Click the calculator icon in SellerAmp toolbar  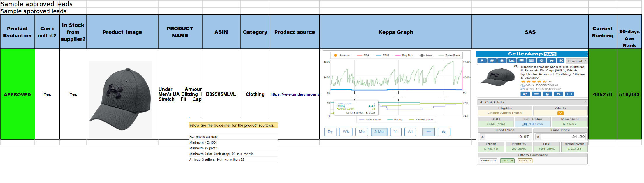coord(532,61)
